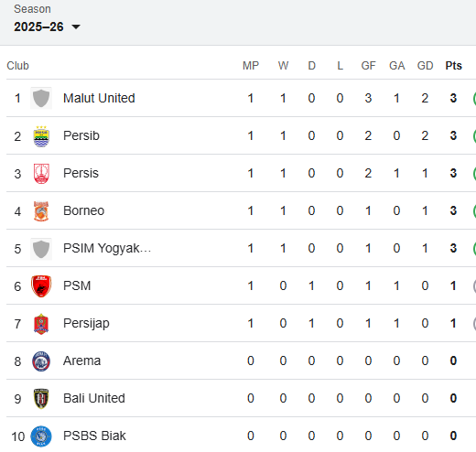Click the GD column header
This screenshot has width=476, height=452.
point(425,66)
